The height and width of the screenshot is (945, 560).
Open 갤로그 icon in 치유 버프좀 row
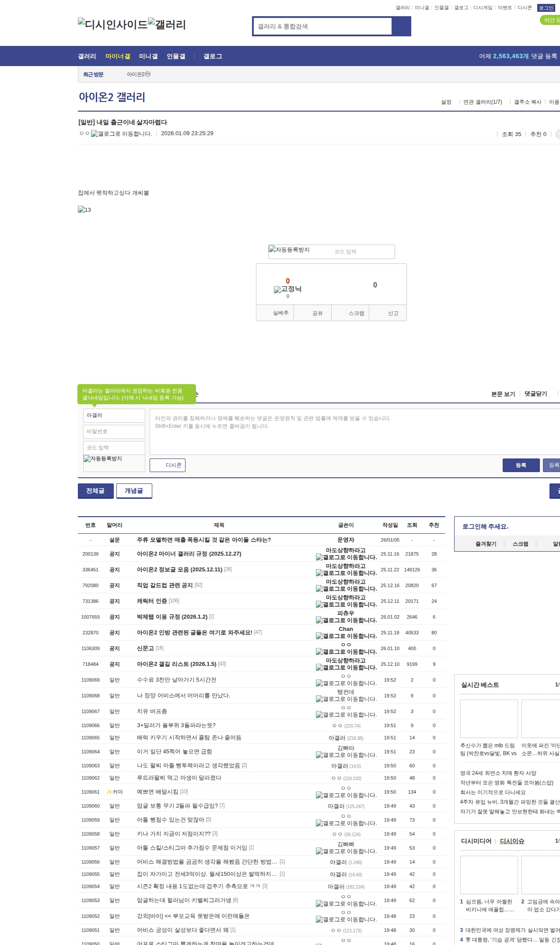pyautogui.click(x=346, y=715)
